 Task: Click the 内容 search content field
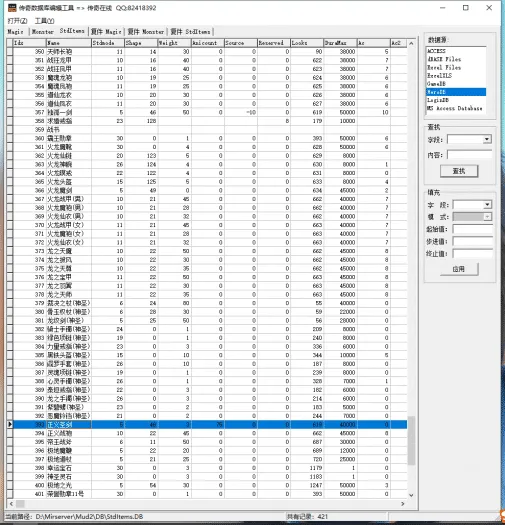pyautogui.click(x=470, y=155)
